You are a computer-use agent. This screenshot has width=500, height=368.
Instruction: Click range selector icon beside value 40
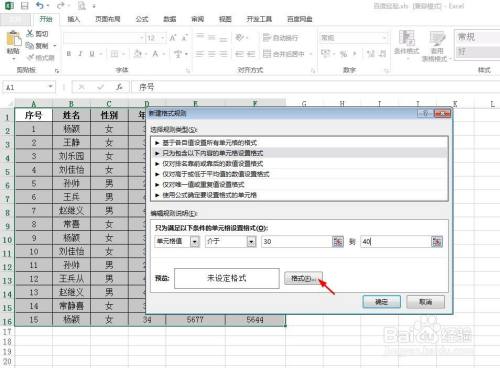pyautogui.click(x=437, y=241)
